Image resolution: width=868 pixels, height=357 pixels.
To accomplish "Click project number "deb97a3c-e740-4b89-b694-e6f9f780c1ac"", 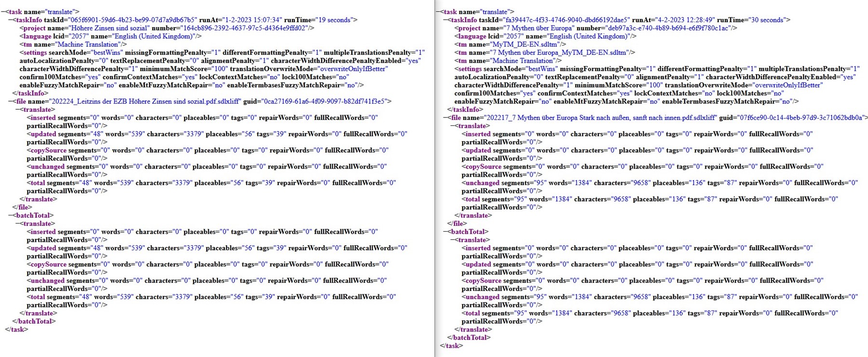I will 668,28.
